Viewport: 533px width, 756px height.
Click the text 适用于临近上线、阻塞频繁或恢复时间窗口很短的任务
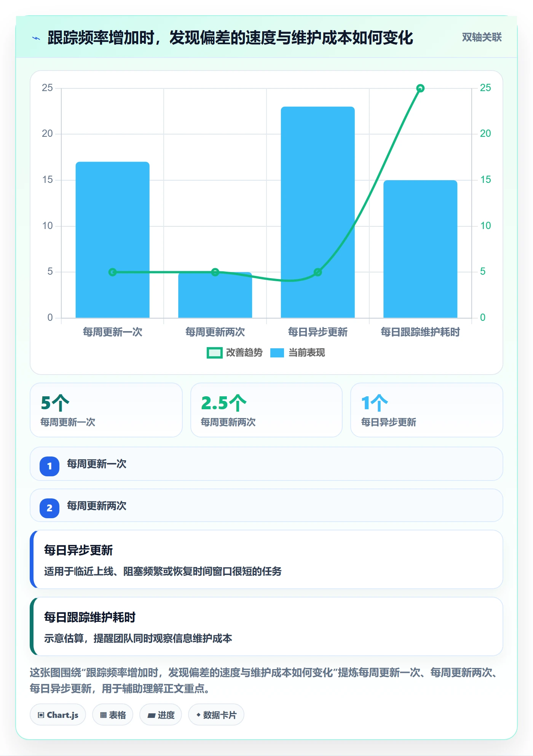tap(163, 572)
